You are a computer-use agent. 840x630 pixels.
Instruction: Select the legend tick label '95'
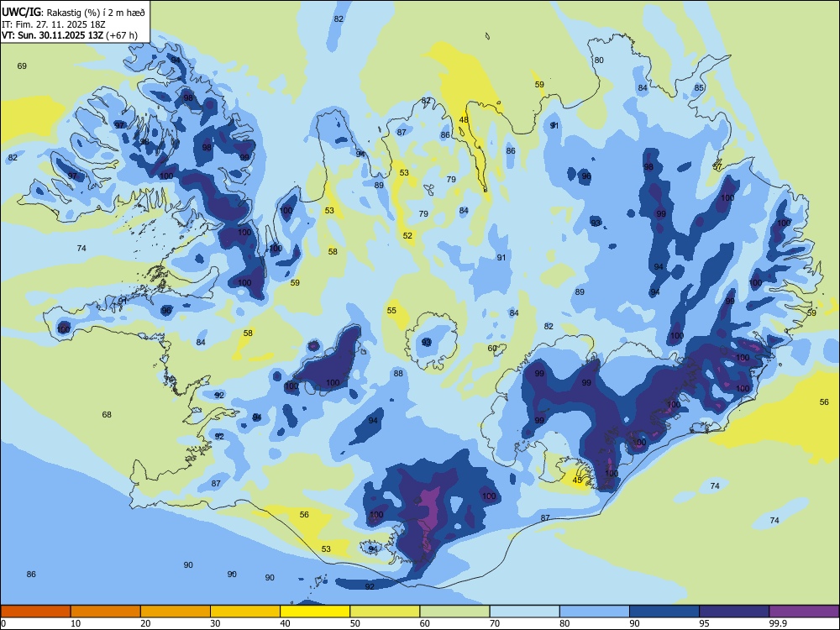click(x=704, y=623)
